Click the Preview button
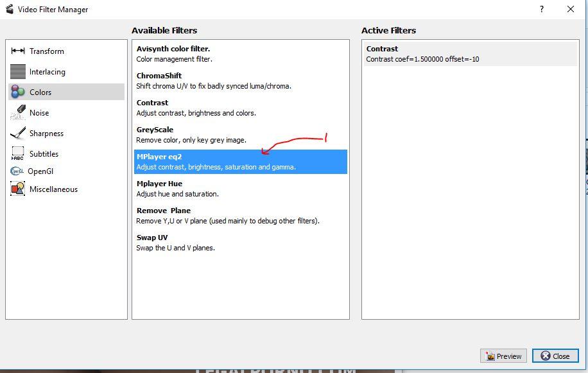This screenshot has width=588, height=373. click(x=503, y=356)
